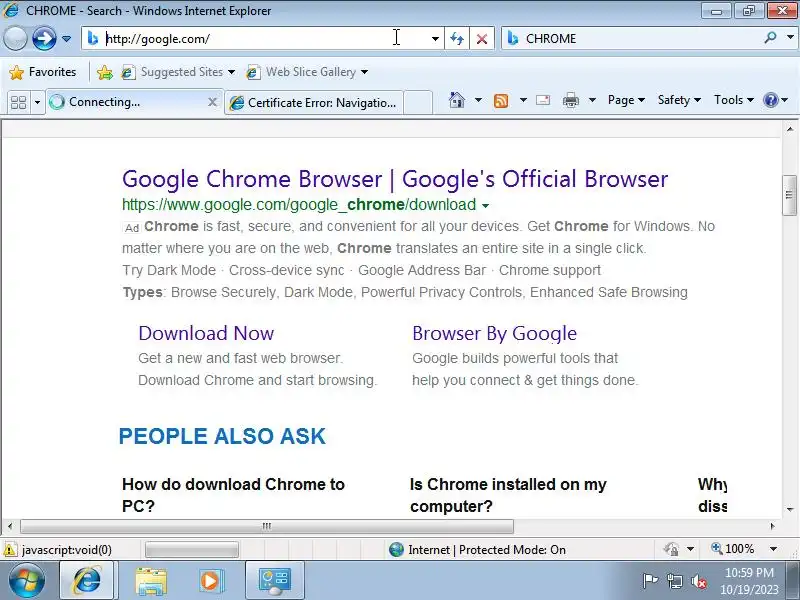Open the Tools menu
Screen dimensions: 800x600
pos(733,100)
